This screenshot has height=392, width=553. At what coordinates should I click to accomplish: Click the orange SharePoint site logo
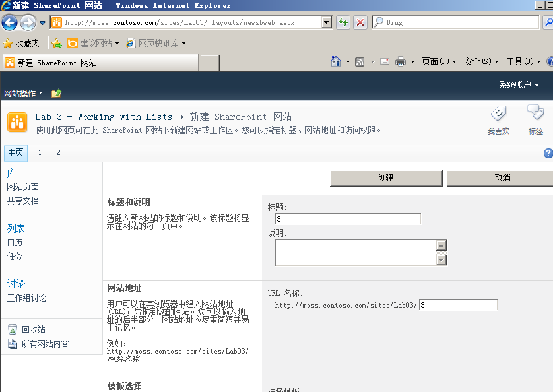click(x=17, y=122)
